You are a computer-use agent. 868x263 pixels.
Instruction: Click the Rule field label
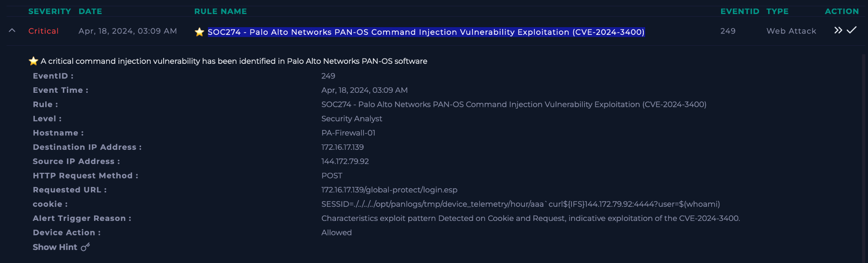coord(45,105)
